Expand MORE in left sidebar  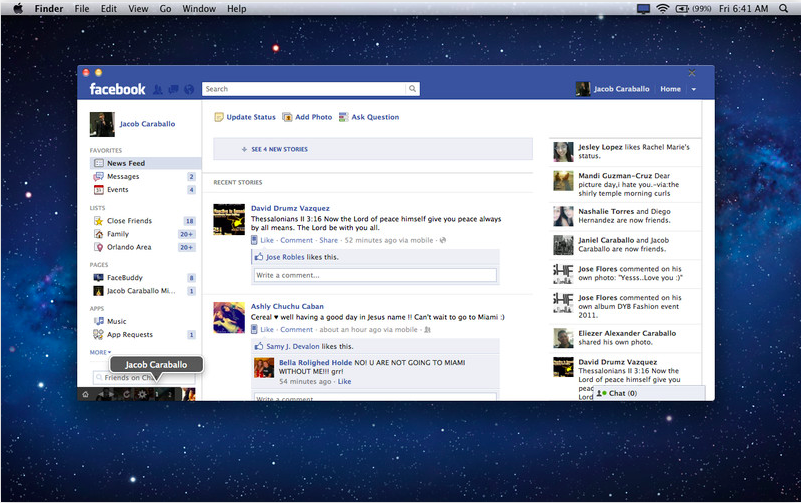coord(100,352)
